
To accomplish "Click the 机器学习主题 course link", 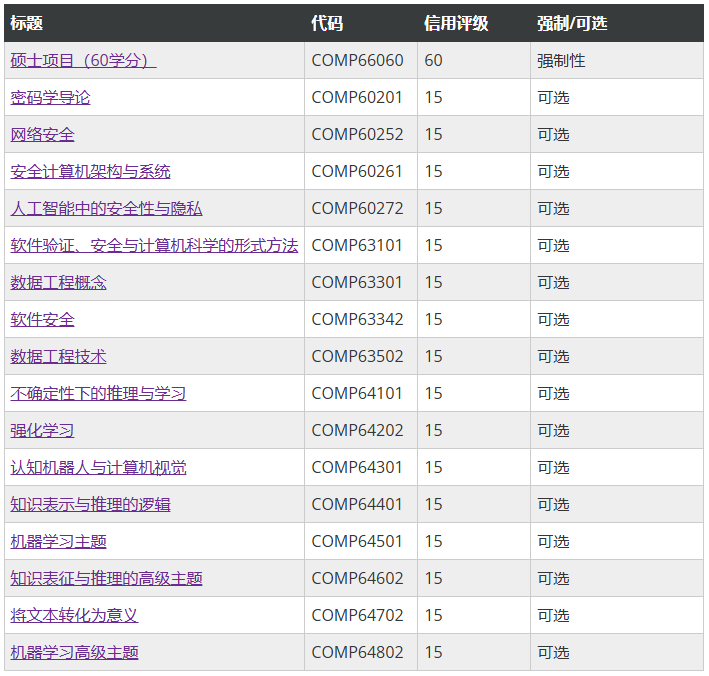I will [x=58, y=541].
